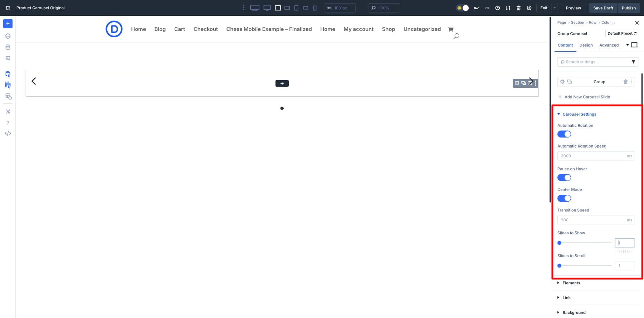
Task: Select the Content tab
Action: pos(565,45)
